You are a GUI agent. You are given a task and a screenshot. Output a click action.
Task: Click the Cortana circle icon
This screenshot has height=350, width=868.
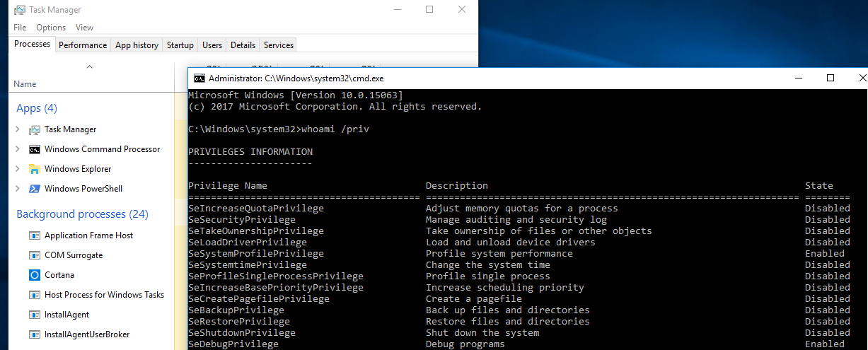(35, 275)
